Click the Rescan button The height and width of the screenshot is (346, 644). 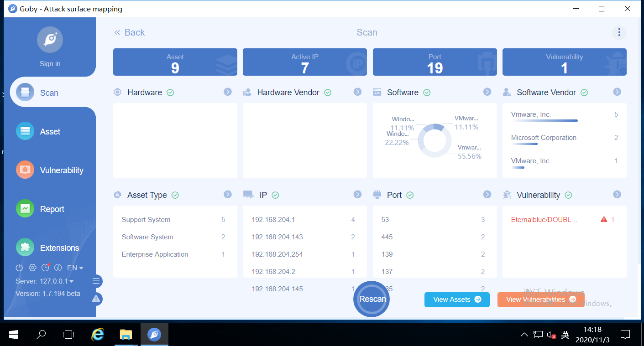372,299
